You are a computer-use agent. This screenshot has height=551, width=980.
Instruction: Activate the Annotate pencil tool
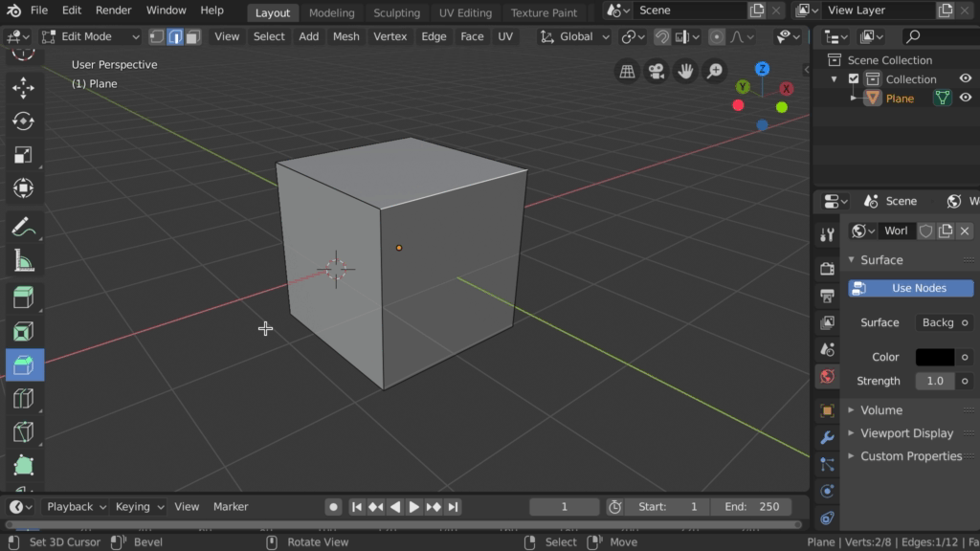pos(24,227)
